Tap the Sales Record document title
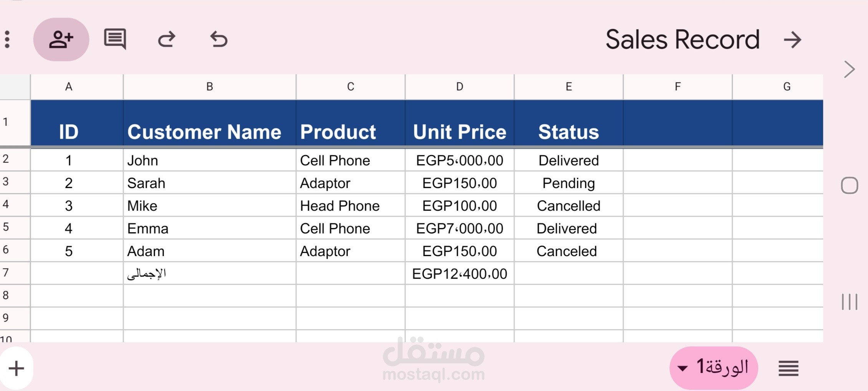Image resolution: width=868 pixels, height=391 pixels. point(682,40)
